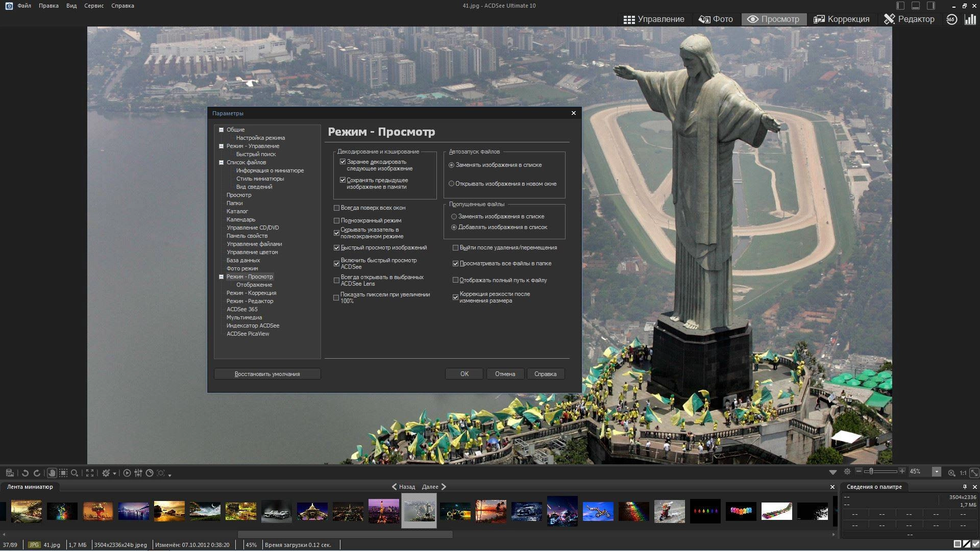Open the 365 mode icon
Viewport: 980px width, 551px height.
pyautogui.click(x=951, y=19)
